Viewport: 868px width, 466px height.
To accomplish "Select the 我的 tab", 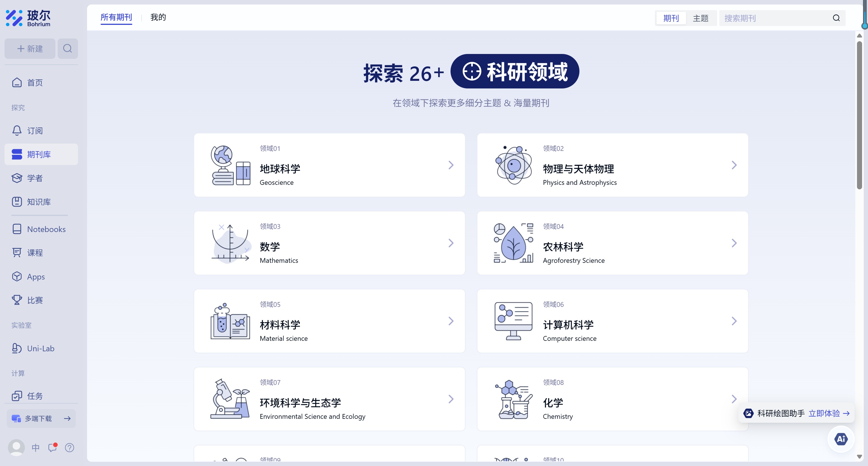I will pos(158,17).
